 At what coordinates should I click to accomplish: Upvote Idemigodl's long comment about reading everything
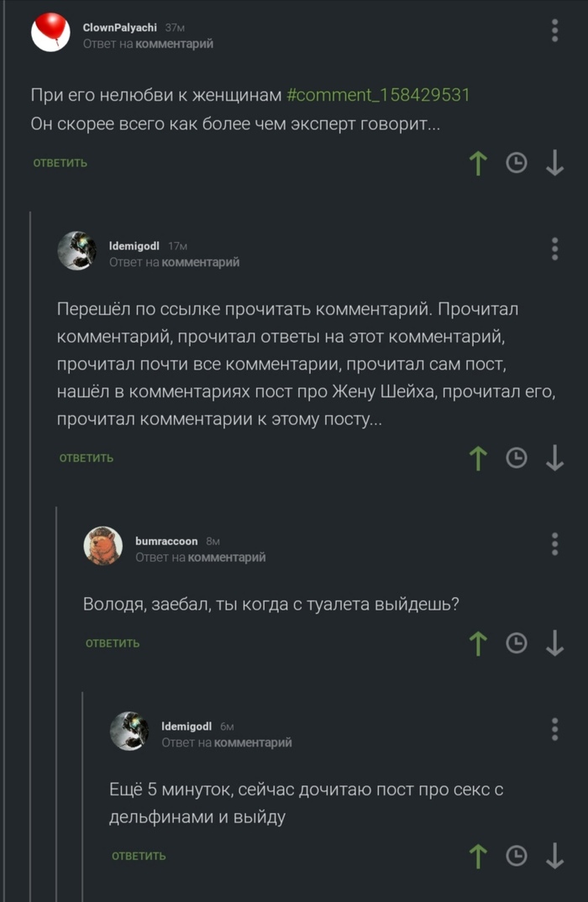478,459
